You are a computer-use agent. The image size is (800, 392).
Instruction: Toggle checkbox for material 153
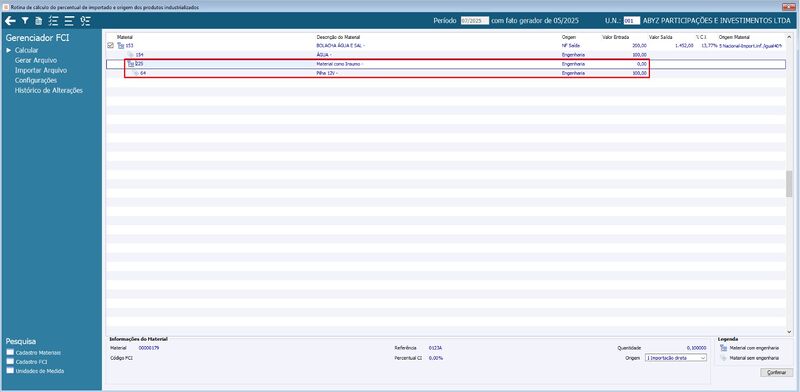(x=111, y=45)
